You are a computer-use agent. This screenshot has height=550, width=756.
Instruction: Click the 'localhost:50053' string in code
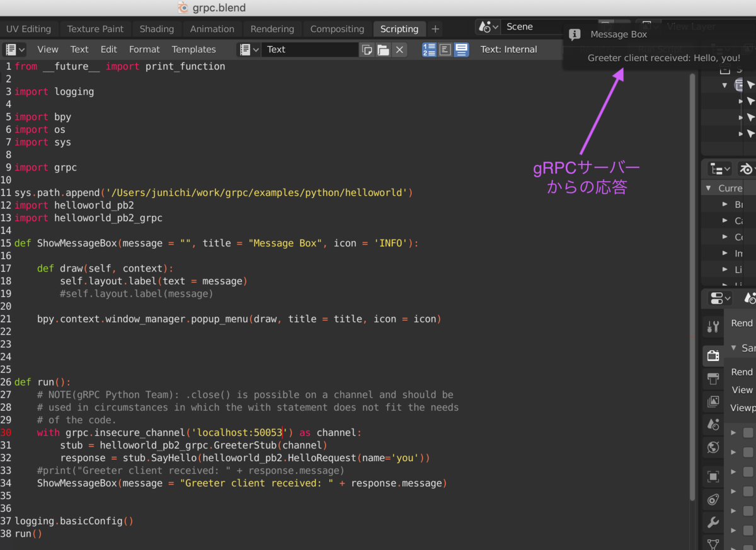[240, 433]
